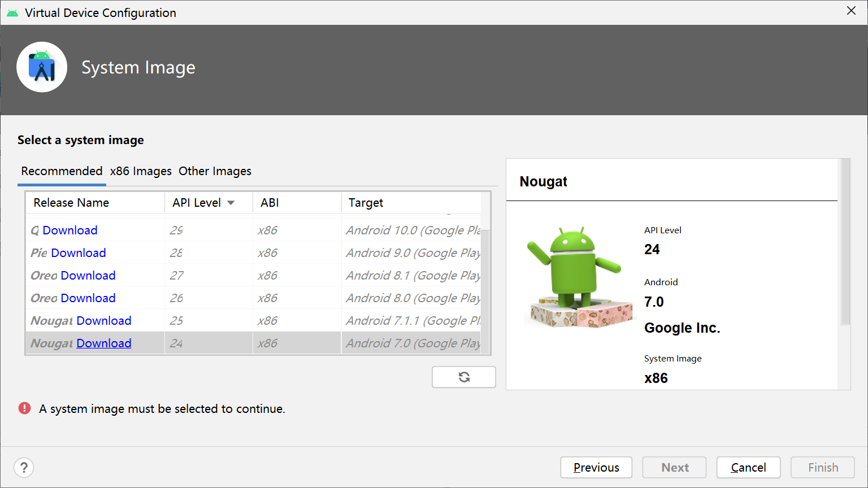This screenshot has height=488, width=868.
Task: Click API level 28 cell
Action: pos(209,253)
